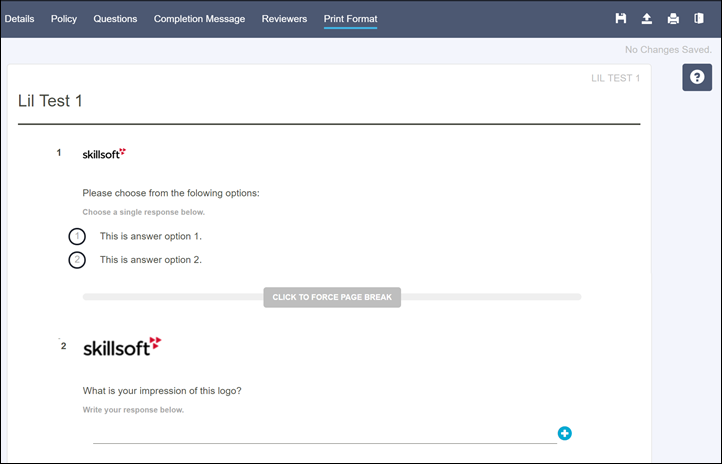
Task: Click the Skillsoft logo in question 1
Action: 104,154
